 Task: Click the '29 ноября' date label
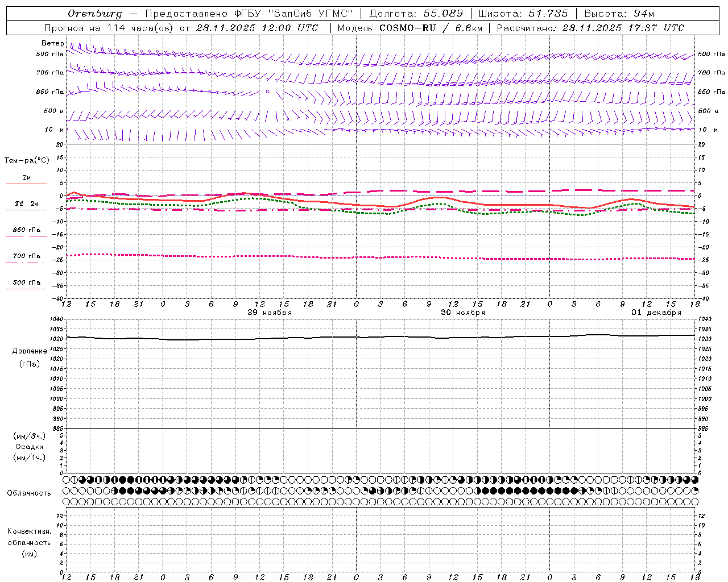click(270, 313)
